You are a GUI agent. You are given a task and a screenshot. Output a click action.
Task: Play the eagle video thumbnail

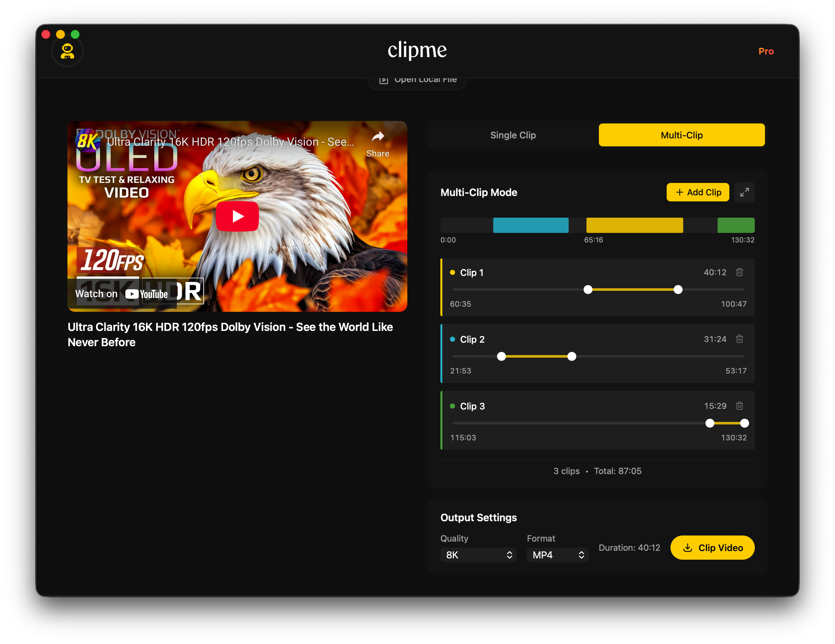[x=237, y=216]
